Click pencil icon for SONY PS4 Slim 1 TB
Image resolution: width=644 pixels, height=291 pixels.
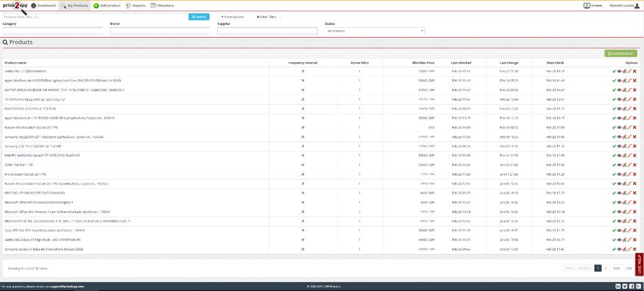point(629,165)
